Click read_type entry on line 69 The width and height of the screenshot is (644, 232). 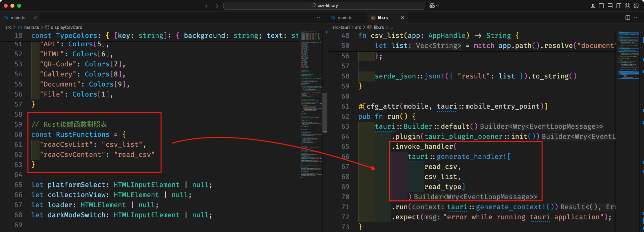[x=443, y=187]
